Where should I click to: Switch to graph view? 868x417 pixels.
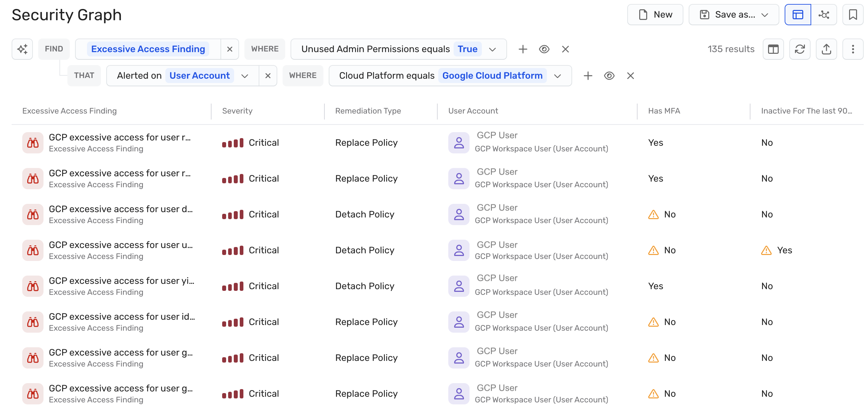point(824,15)
